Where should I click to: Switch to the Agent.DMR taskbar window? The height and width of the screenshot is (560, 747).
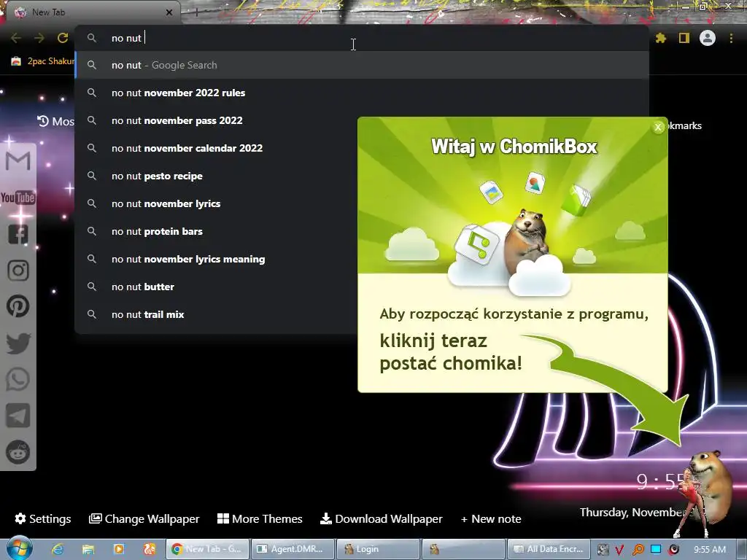pyautogui.click(x=293, y=549)
